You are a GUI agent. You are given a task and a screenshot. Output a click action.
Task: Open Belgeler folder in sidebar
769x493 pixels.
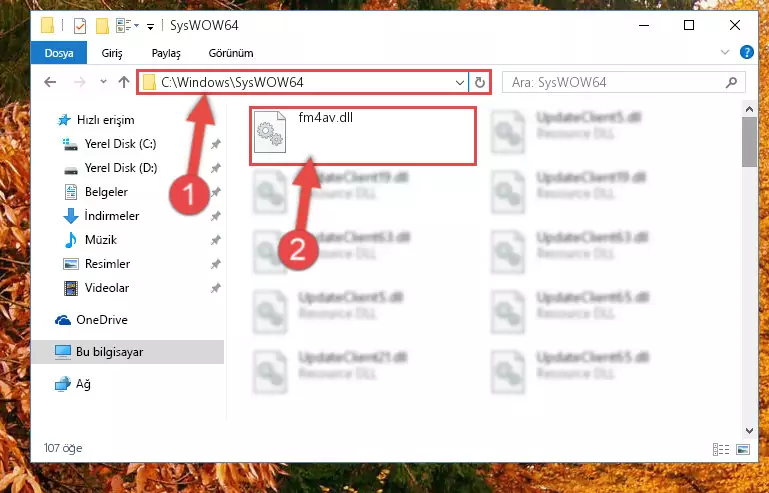click(x=106, y=192)
